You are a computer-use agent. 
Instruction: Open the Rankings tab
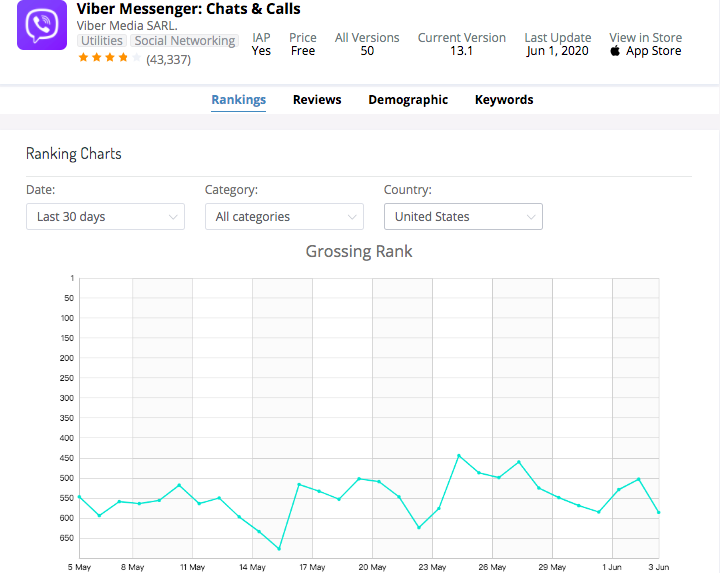click(238, 100)
